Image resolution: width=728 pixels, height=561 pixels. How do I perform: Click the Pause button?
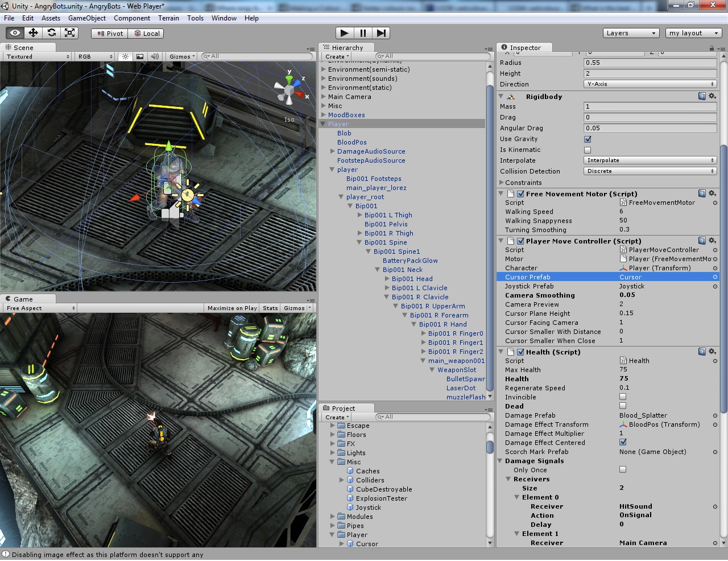click(363, 33)
